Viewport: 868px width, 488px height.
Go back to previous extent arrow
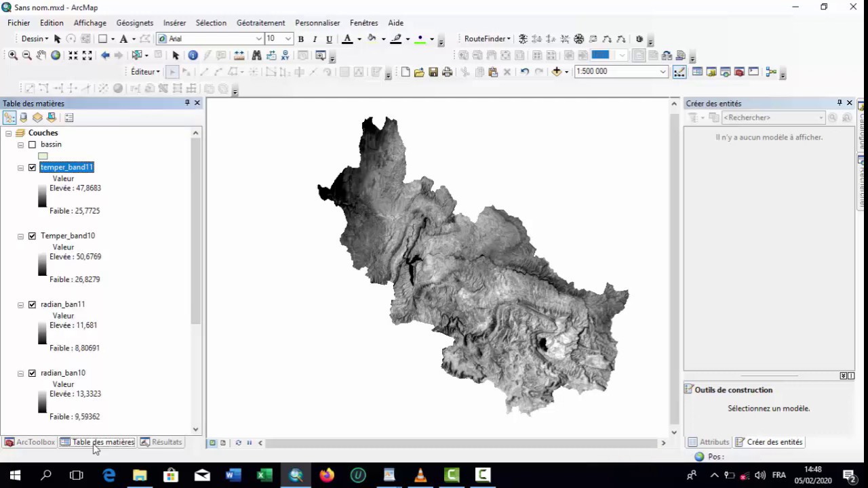pyautogui.click(x=105, y=56)
